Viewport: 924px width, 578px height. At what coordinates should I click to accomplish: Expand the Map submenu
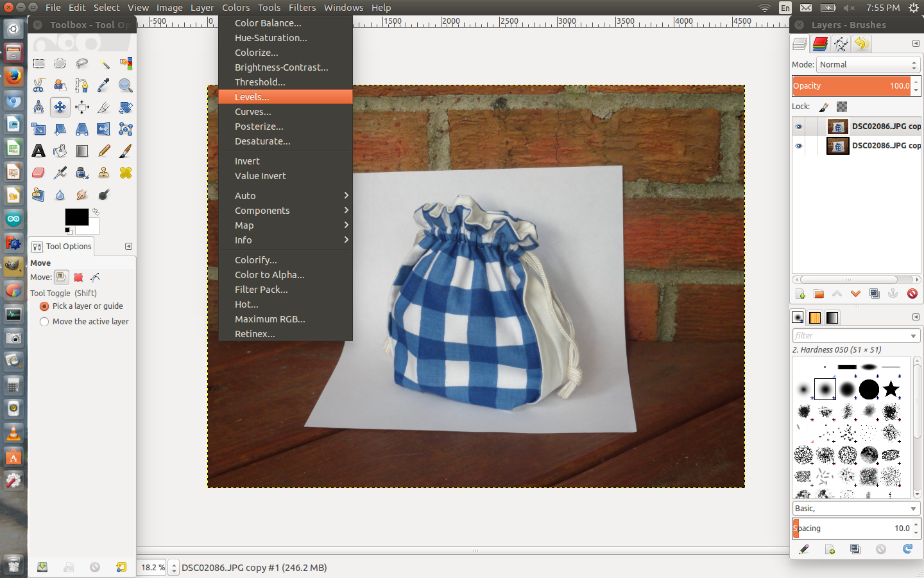pos(286,225)
